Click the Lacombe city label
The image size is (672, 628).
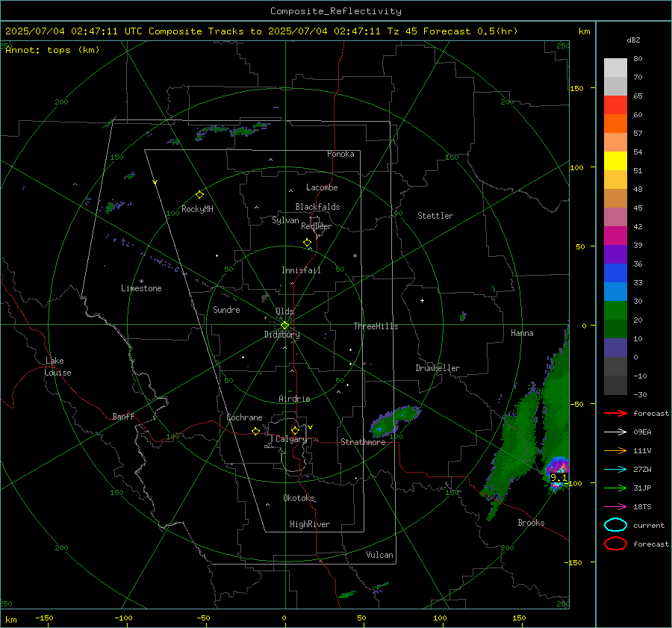click(322, 187)
